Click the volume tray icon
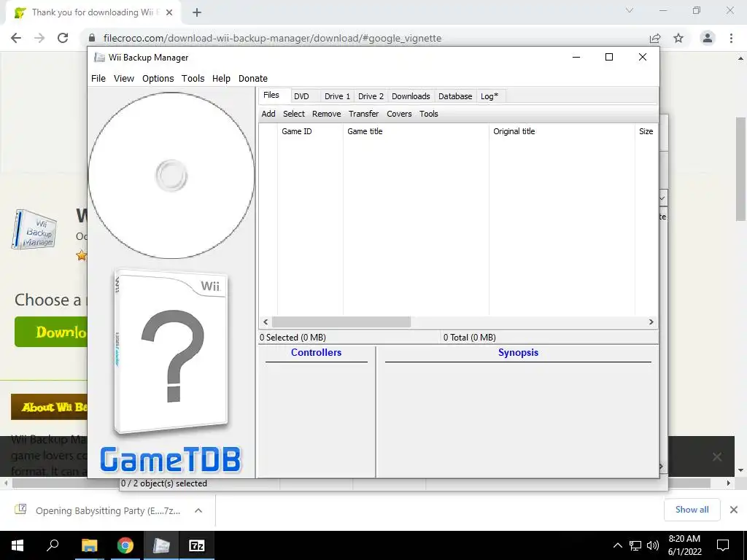This screenshot has height=560, width=747. point(653,545)
